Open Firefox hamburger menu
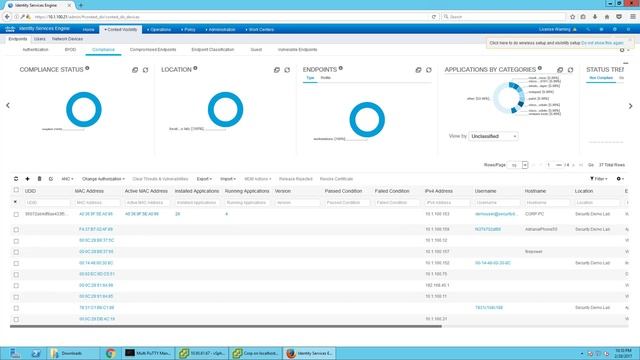640x360 pixels. (x=633, y=17)
